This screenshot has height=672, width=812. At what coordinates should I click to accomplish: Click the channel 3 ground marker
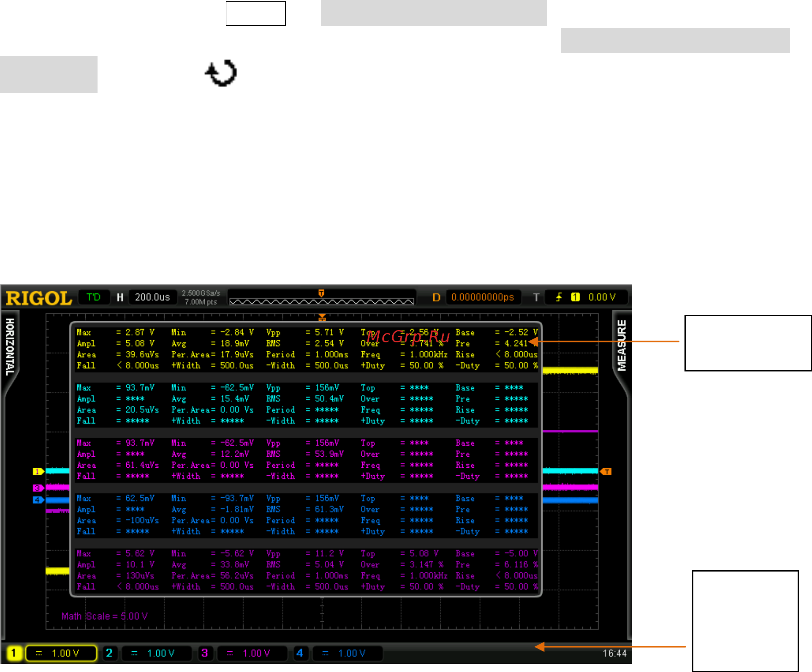pyautogui.click(x=38, y=488)
